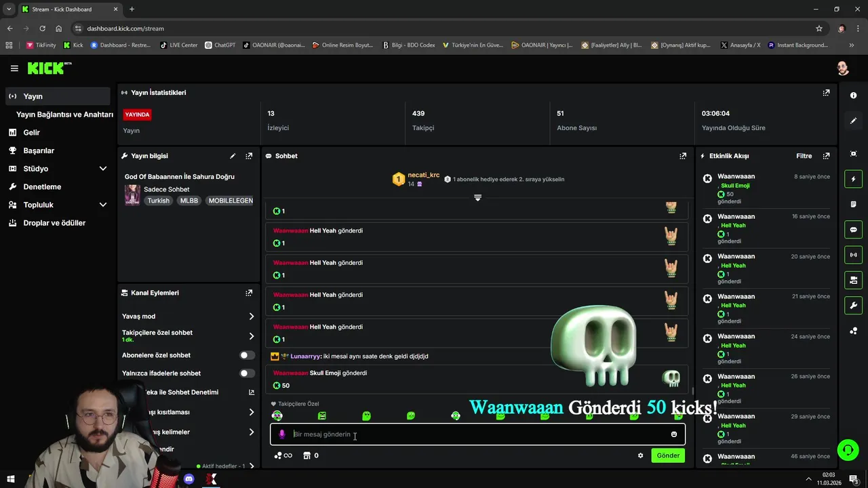Toggle Abonelere özel sohbet switch
The height and width of the screenshot is (488, 868).
click(x=247, y=355)
